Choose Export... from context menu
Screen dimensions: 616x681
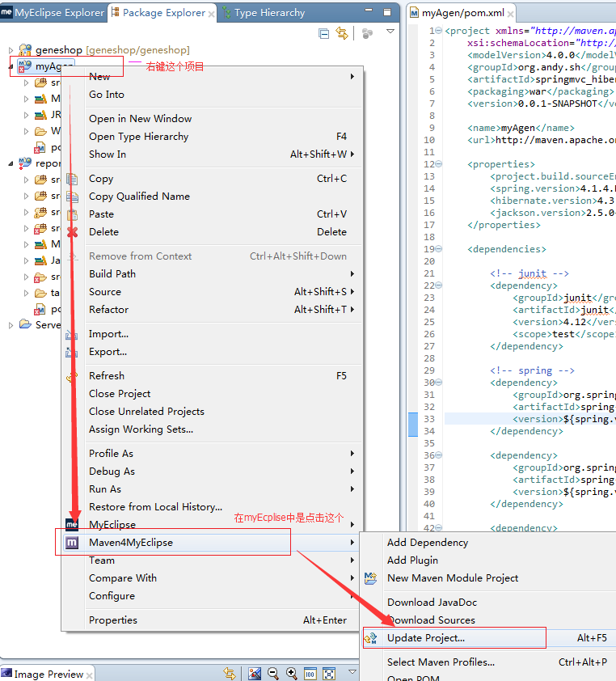[222, 352]
